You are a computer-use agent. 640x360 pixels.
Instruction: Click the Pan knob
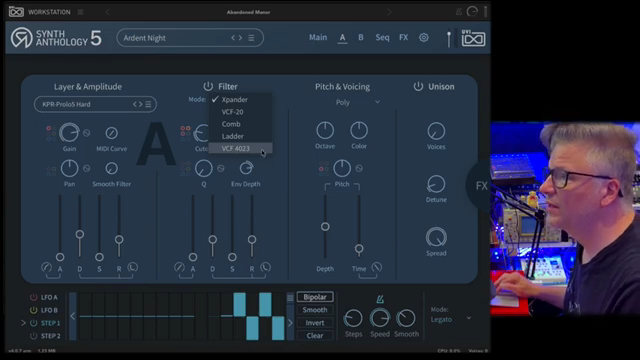coord(69,168)
